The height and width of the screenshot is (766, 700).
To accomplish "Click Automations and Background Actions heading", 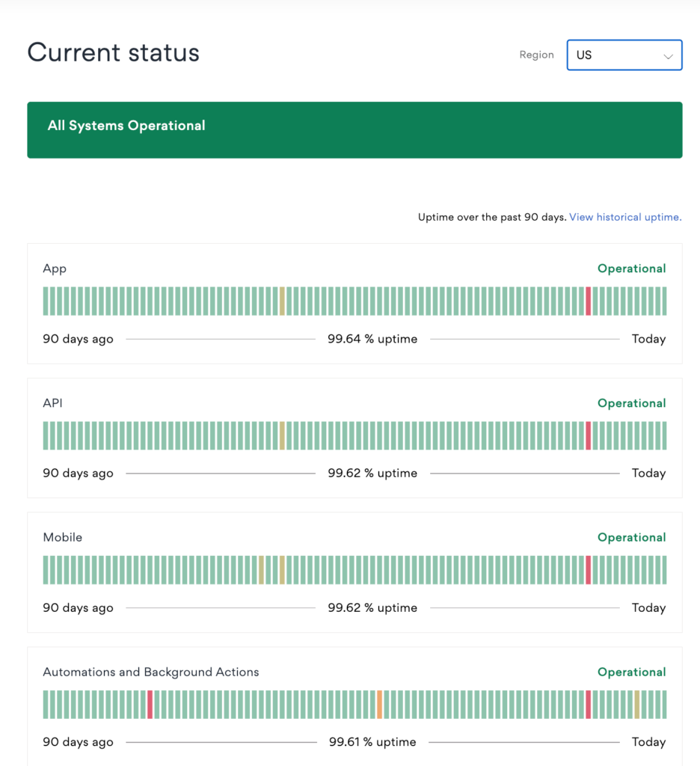I will tap(150, 672).
